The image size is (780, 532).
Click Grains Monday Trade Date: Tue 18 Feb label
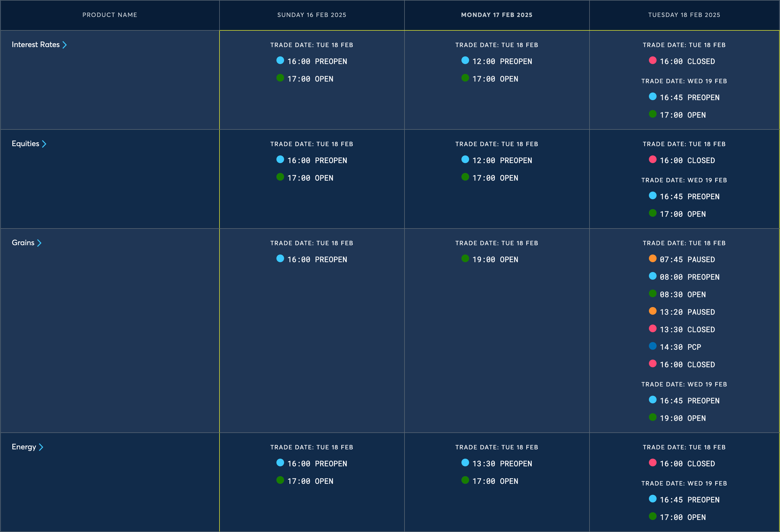coord(496,243)
